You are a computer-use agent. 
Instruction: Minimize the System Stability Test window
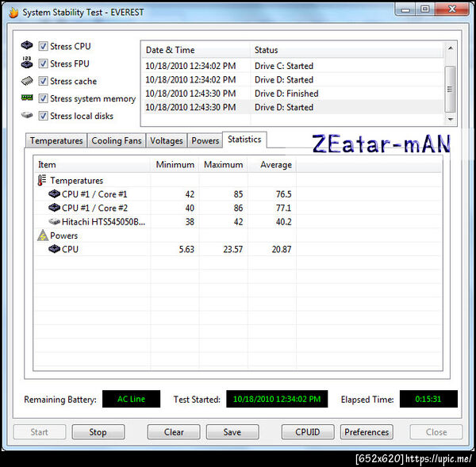tap(405, 9)
